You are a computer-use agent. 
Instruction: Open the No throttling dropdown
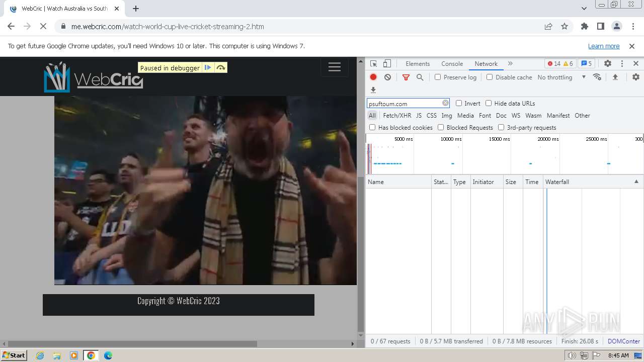pos(561,77)
